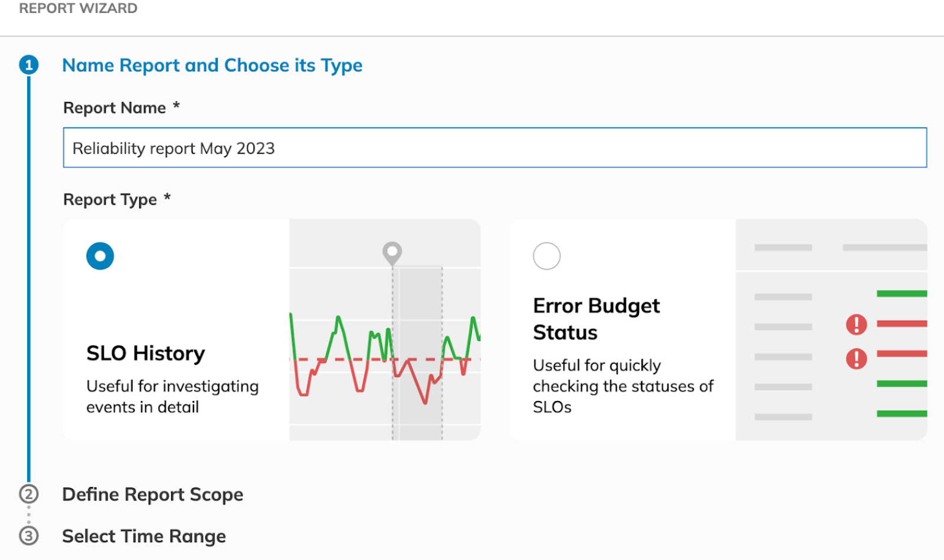Click the step 2 circle icon
This screenshot has height=560, width=944.
coord(29,494)
